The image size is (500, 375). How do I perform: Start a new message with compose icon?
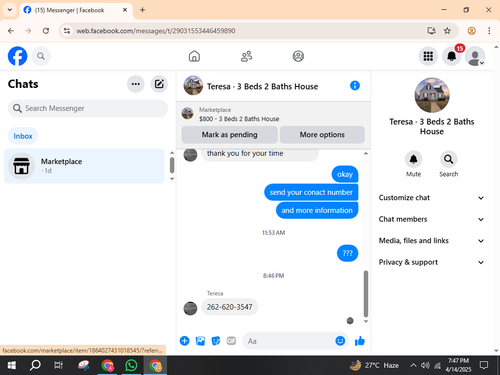pyautogui.click(x=159, y=84)
